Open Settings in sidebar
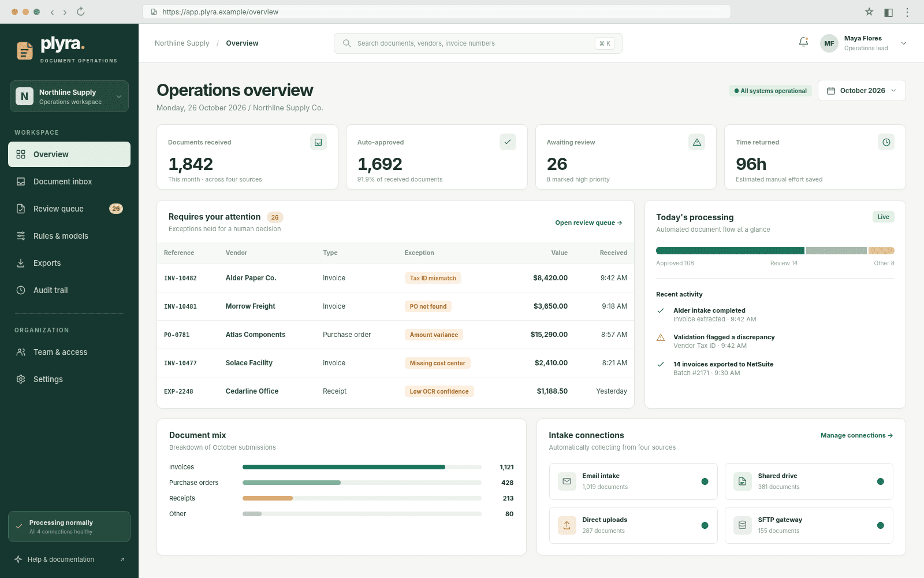 (69, 379)
